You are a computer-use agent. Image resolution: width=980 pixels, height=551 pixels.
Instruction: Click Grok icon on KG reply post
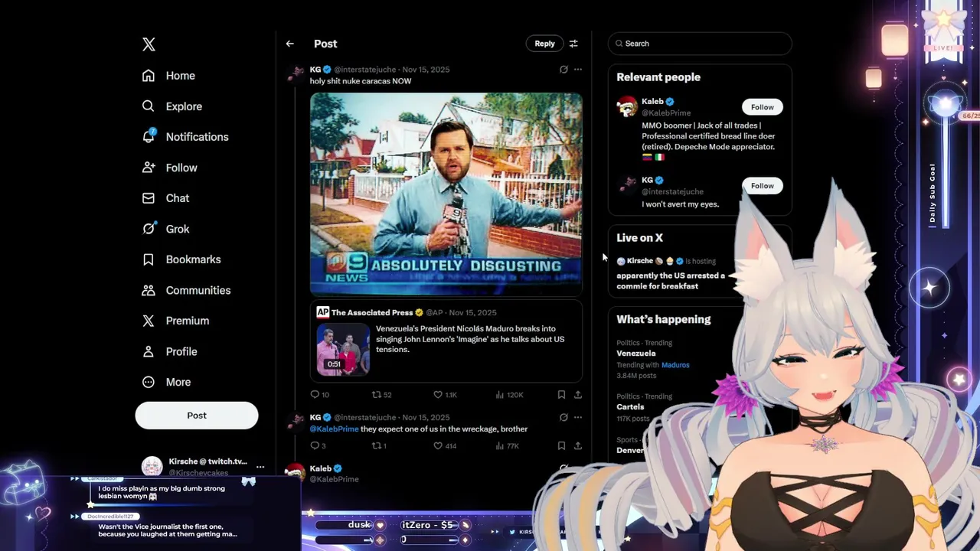point(563,418)
